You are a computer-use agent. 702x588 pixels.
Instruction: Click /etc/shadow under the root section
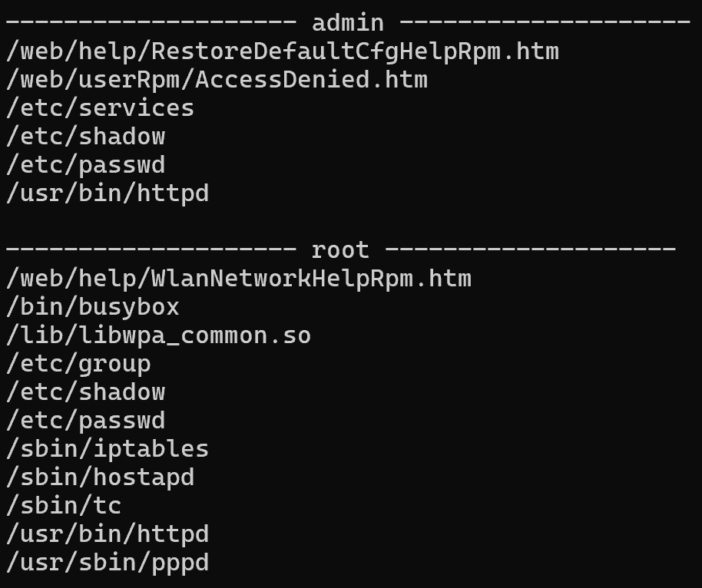tap(85, 391)
